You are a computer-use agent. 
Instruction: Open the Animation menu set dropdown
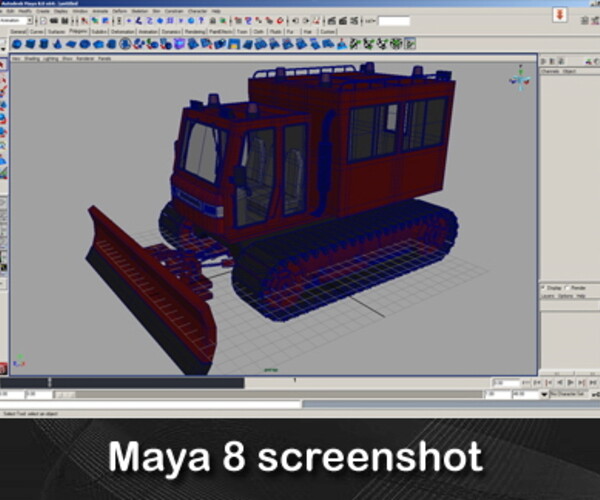pyautogui.click(x=17, y=21)
